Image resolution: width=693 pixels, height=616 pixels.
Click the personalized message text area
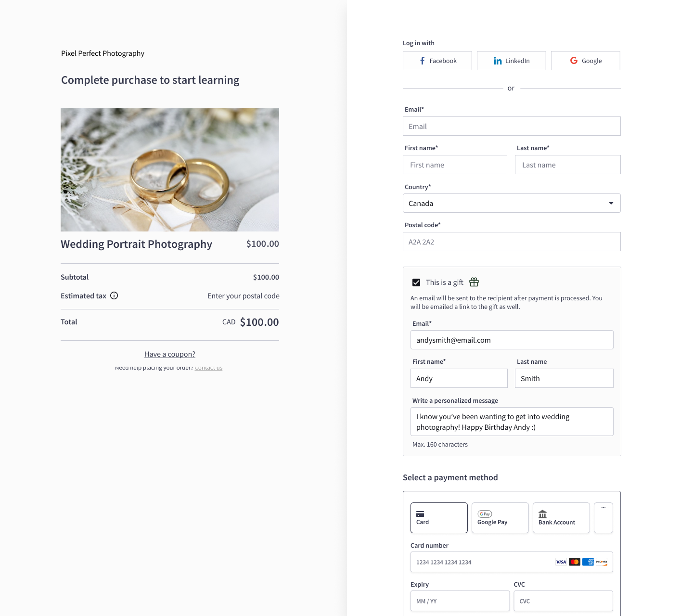pos(512,422)
